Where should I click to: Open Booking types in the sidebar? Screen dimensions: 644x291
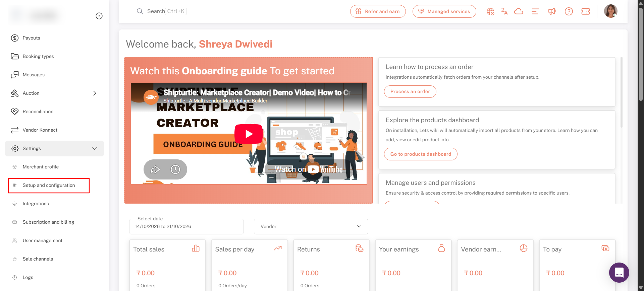[x=54, y=56]
